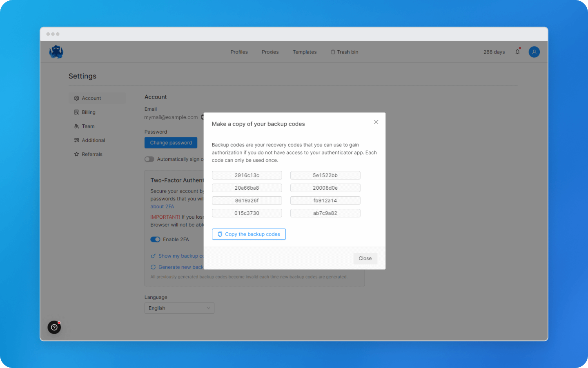Click the Show my backup codes link
This screenshot has width=588, height=368.
coord(178,256)
